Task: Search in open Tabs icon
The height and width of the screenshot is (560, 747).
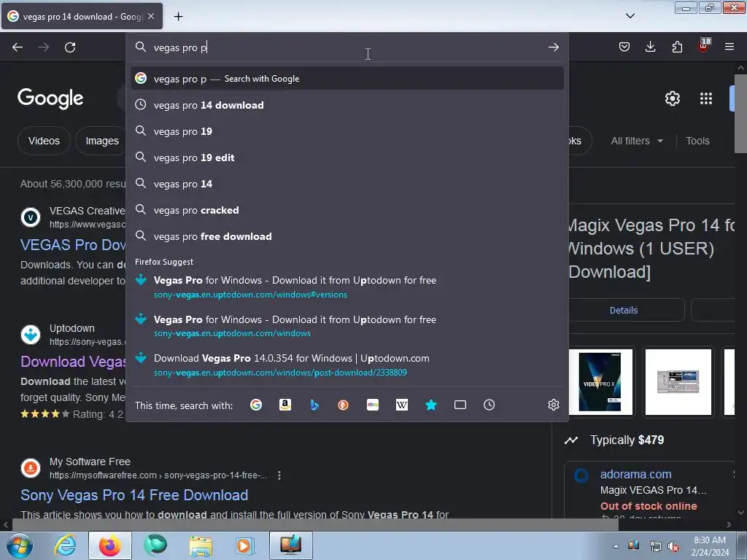Action: pos(460,405)
